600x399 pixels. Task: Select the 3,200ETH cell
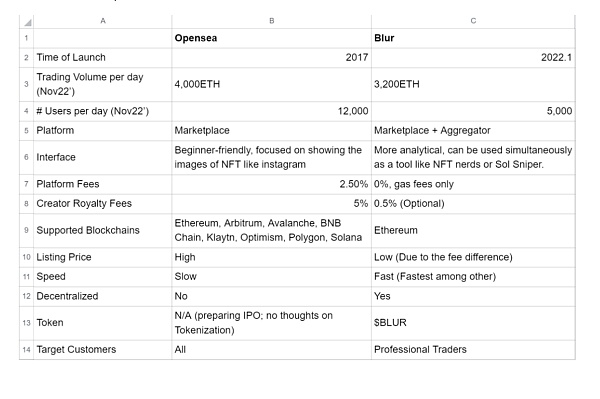pos(473,84)
